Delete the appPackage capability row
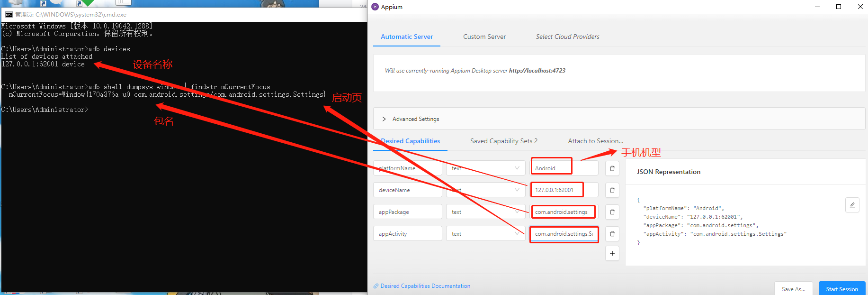 612,212
